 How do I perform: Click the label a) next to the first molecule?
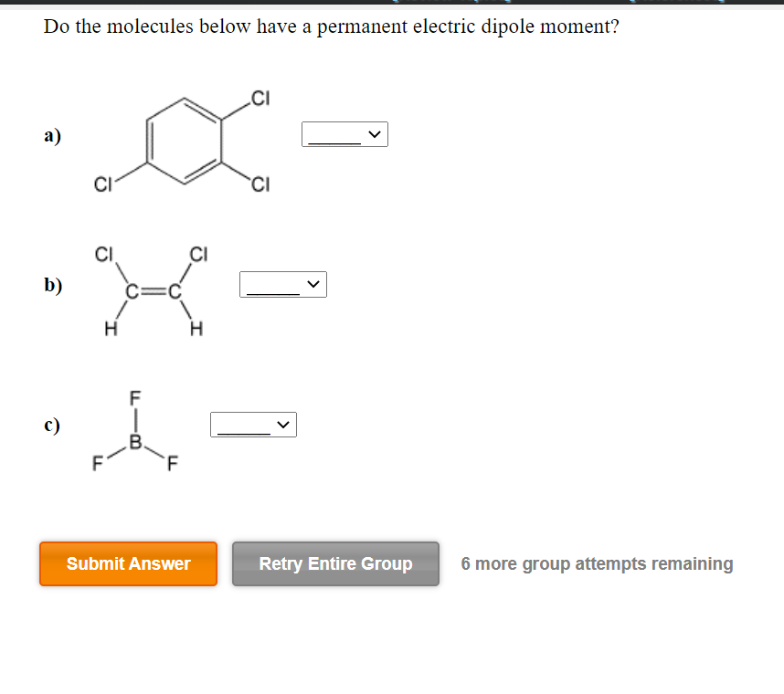click(51, 135)
